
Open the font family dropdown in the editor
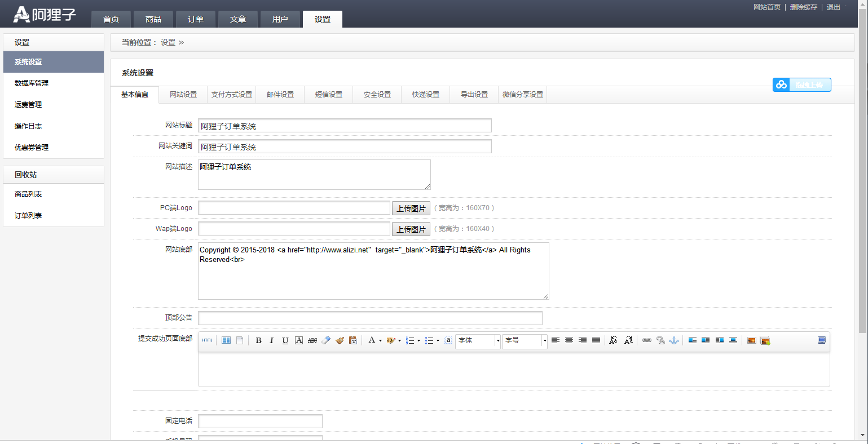[x=478, y=340]
